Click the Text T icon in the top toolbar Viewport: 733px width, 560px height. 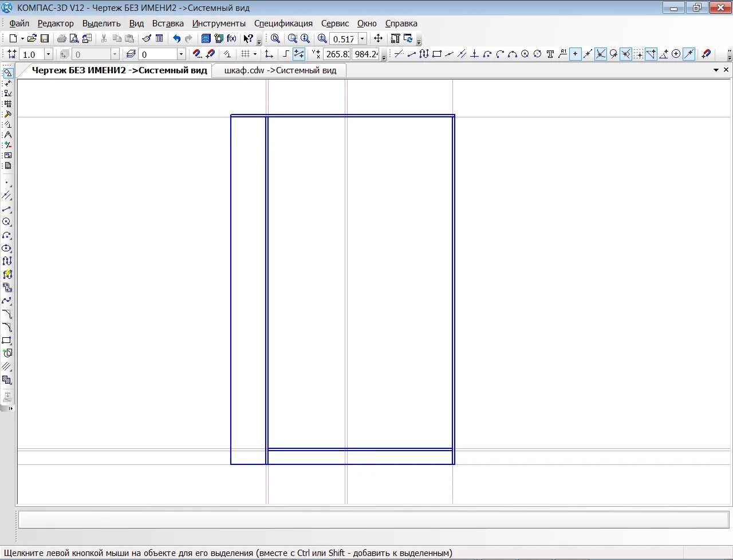click(550, 54)
